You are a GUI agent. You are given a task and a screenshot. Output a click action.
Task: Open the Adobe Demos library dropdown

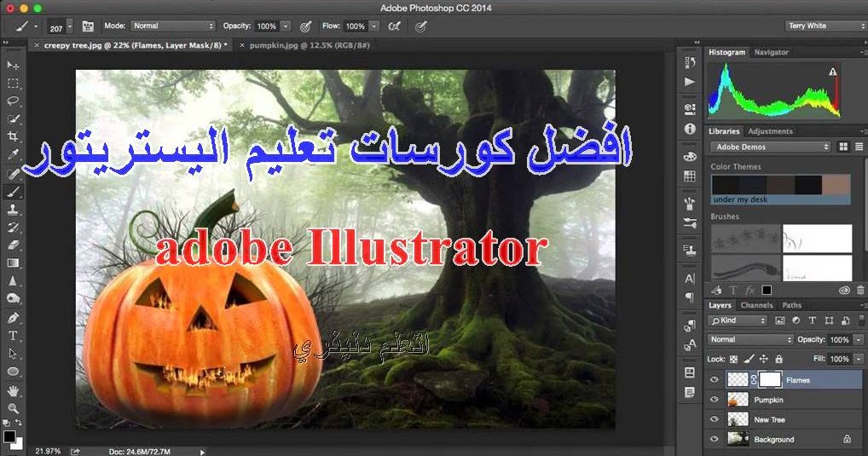(x=772, y=147)
